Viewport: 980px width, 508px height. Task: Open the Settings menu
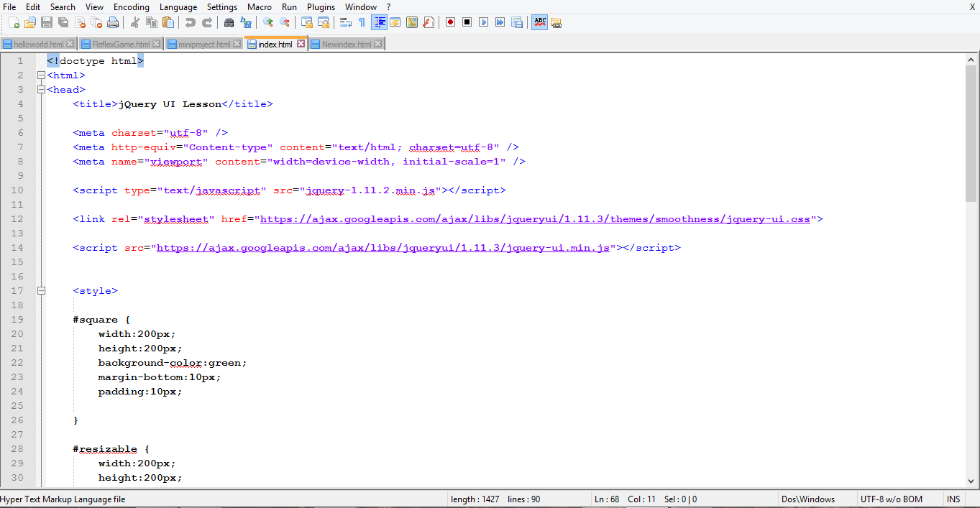coord(222,6)
